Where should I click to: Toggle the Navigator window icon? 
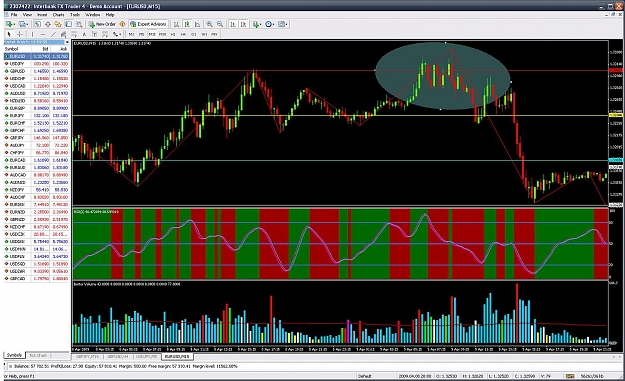point(58,24)
